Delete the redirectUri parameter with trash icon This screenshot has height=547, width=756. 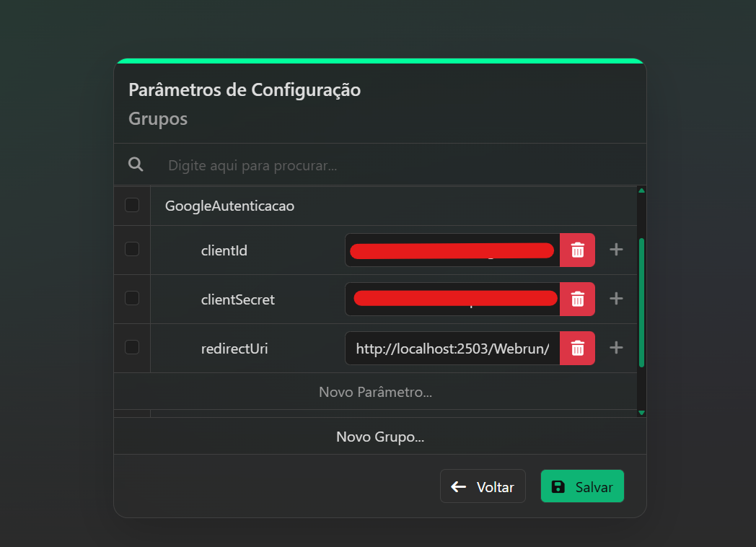577,349
